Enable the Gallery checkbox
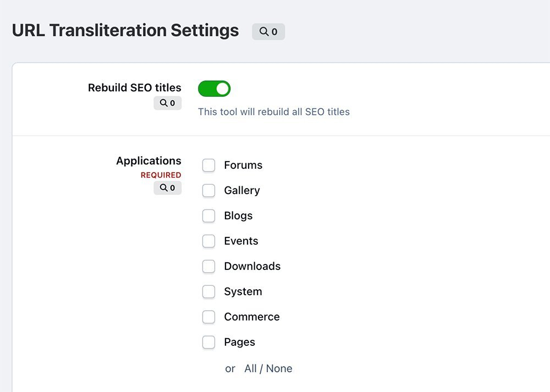550x392 pixels. (208, 191)
